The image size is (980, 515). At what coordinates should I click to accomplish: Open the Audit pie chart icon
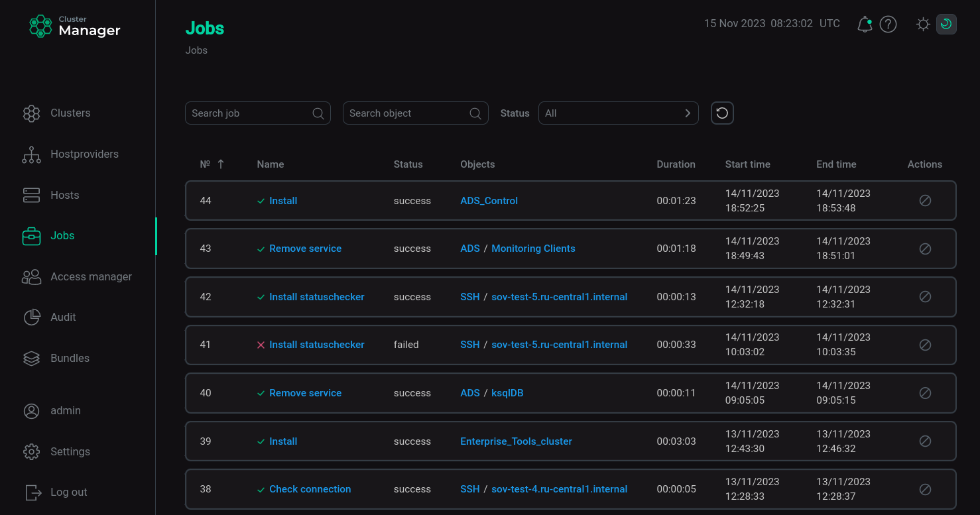[x=31, y=317]
